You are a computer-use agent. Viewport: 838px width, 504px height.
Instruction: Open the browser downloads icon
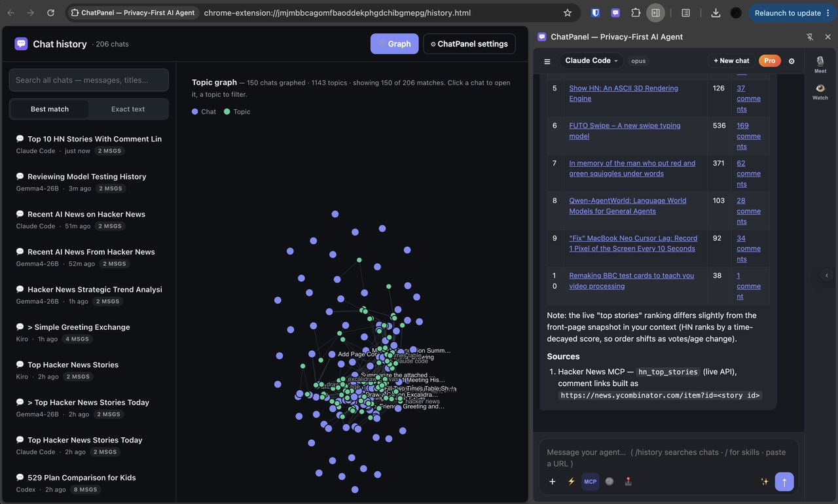tap(716, 12)
